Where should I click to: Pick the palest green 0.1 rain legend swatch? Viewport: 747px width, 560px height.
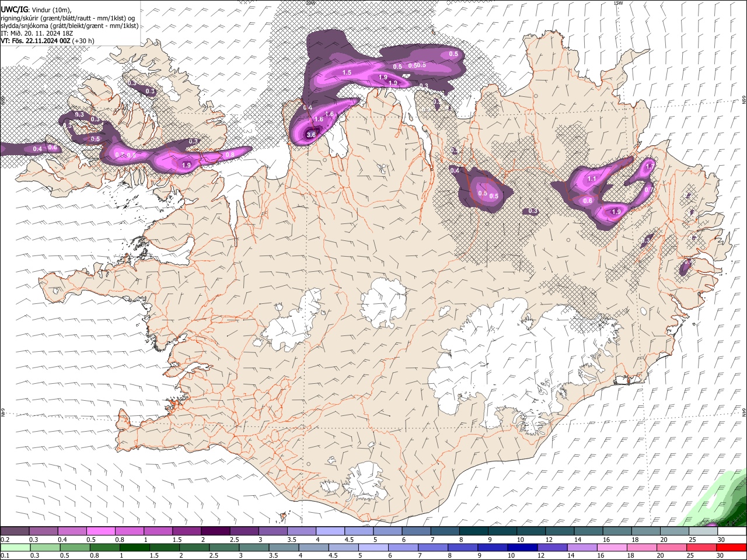[15, 547]
